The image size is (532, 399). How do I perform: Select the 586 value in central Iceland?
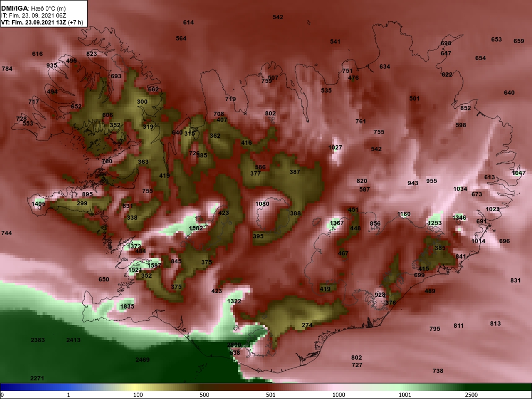(x=260, y=167)
